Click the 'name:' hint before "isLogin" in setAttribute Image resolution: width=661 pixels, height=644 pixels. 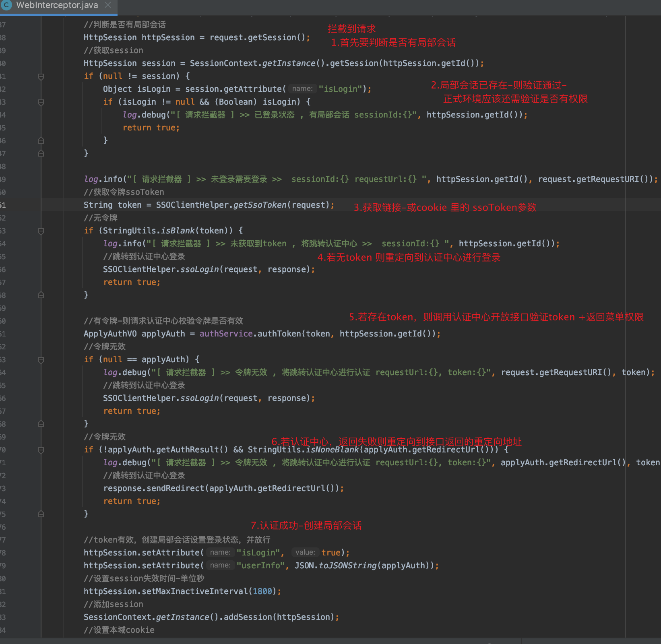pyautogui.click(x=220, y=552)
